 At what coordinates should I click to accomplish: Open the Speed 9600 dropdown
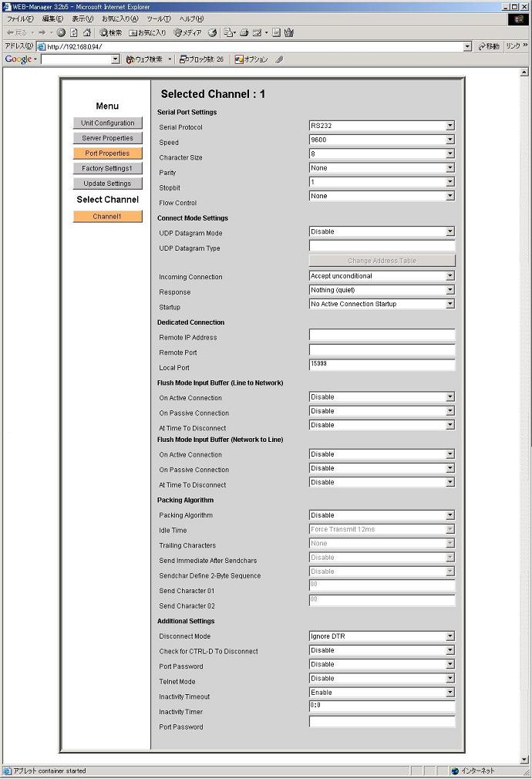[382, 140]
